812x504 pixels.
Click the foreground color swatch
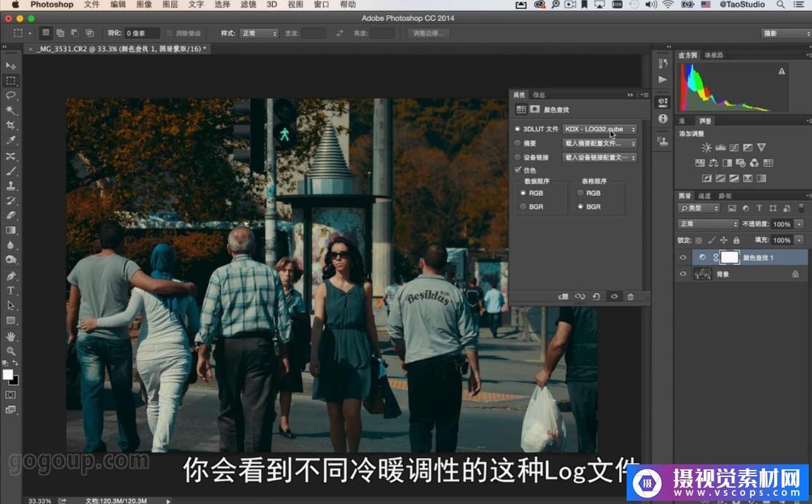(8, 375)
